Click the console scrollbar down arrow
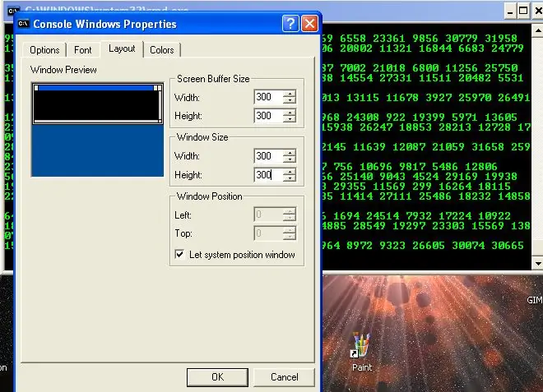Viewport: 543px width, 392px height. click(537, 263)
